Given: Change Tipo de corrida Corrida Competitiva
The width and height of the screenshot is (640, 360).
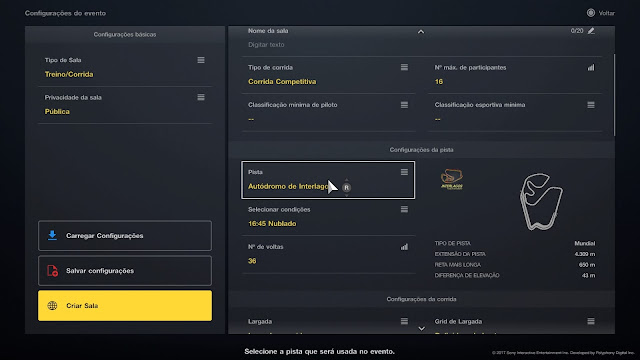Looking at the screenshot, I should coord(328,75).
